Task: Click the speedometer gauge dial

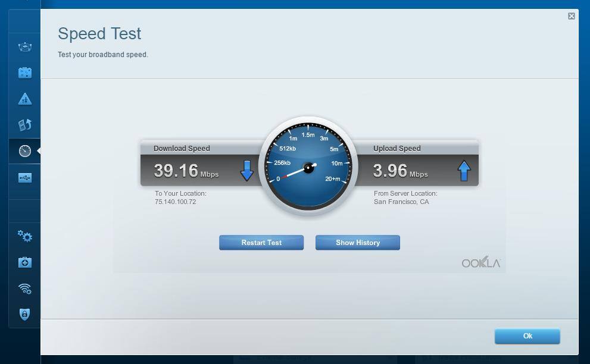Action: coord(308,167)
